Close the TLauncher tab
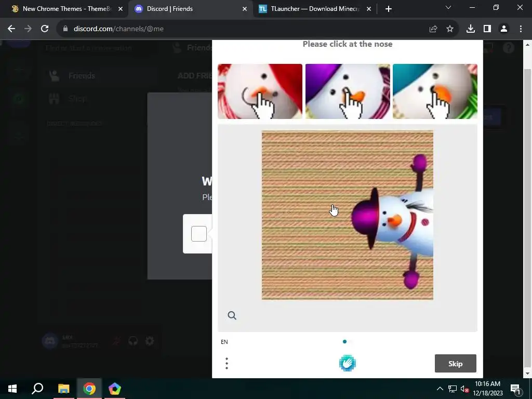The height and width of the screenshot is (399, 532). coord(369,9)
